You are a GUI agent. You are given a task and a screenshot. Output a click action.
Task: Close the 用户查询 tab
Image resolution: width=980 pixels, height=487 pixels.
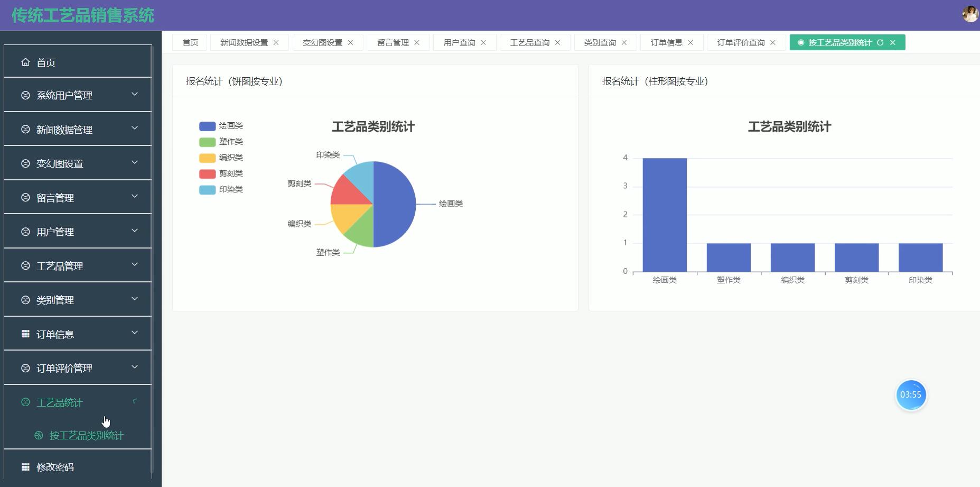tap(483, 43)
